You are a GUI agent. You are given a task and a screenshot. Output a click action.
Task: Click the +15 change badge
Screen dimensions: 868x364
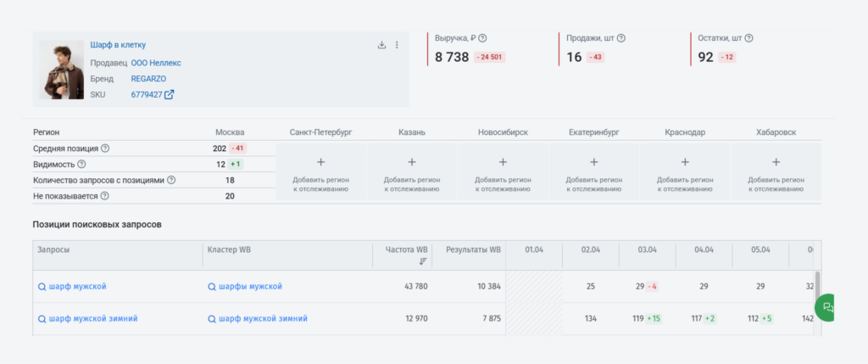[654, 319]
